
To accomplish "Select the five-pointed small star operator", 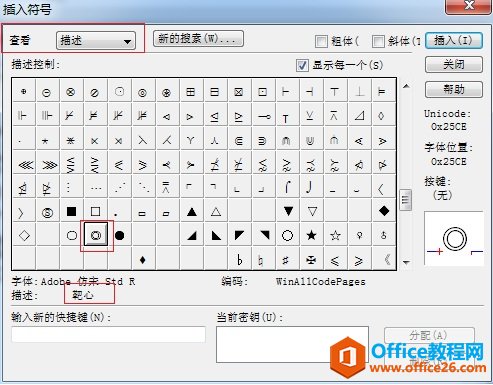I will [x=45, y=141].
